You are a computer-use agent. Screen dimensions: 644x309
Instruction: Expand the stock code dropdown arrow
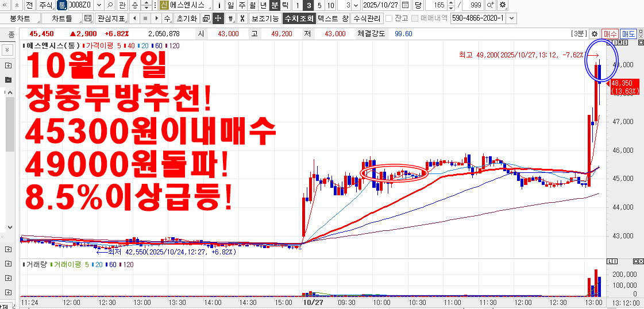click(99, 5)
